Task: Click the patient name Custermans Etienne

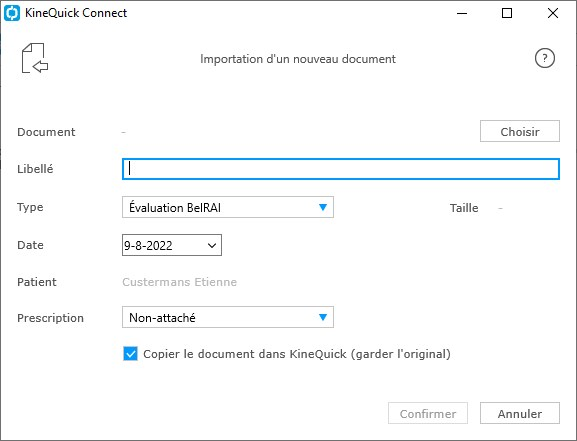Action: (x=180, y=282)
